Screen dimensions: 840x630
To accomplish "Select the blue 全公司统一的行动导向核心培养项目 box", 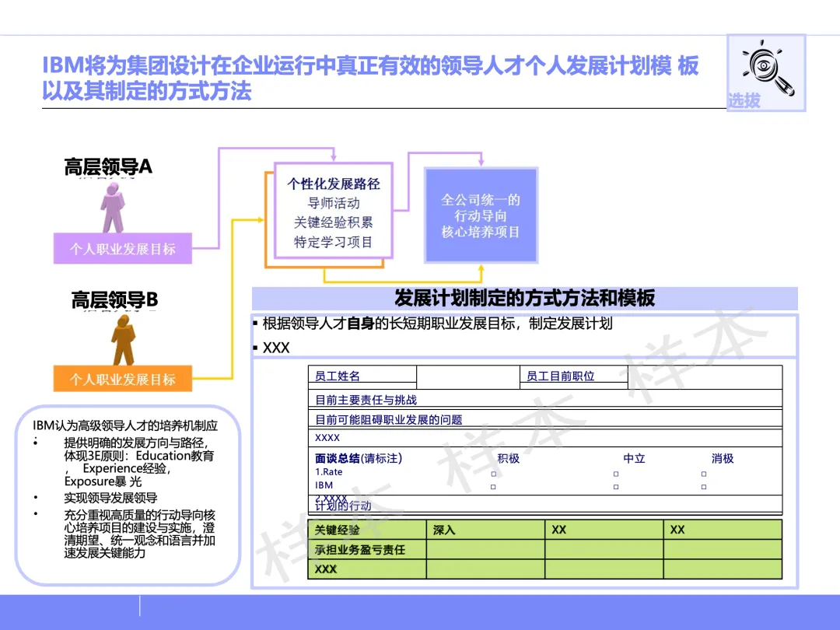I will (x=481, y=215).
